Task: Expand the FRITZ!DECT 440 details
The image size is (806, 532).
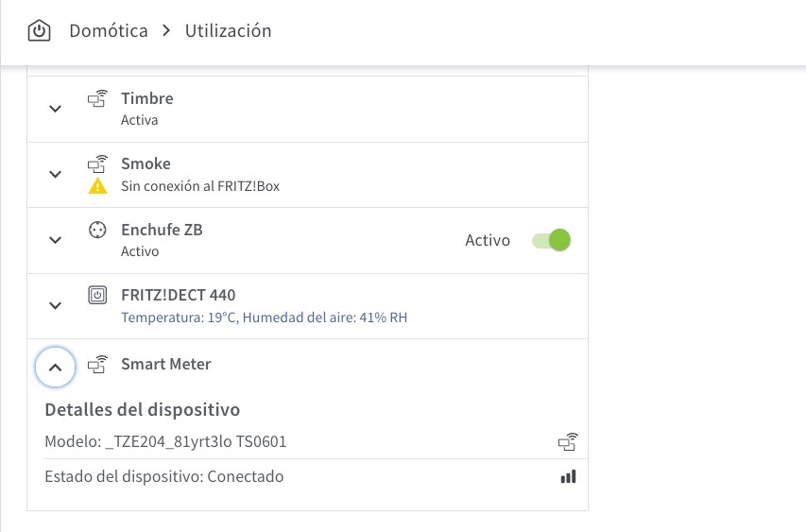Action: [55, 306]
